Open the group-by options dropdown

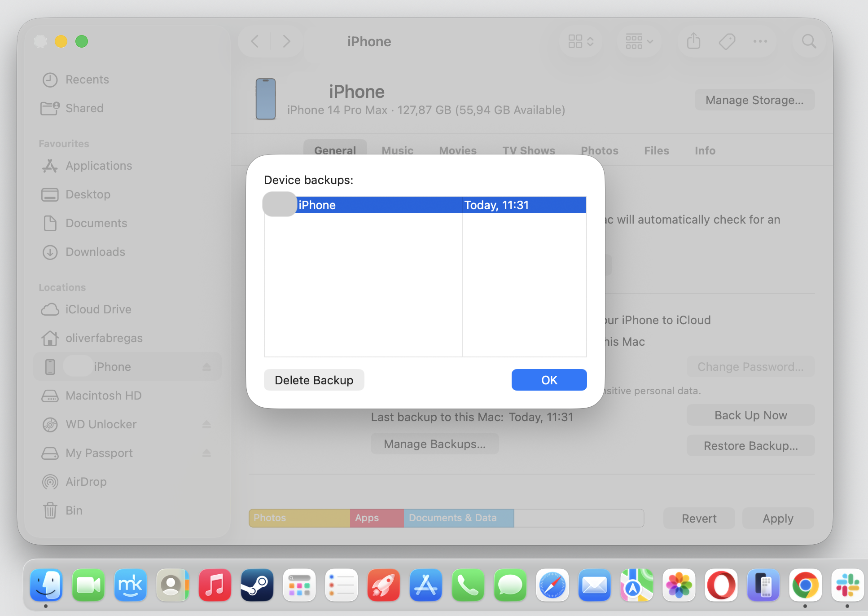(639, 41)
